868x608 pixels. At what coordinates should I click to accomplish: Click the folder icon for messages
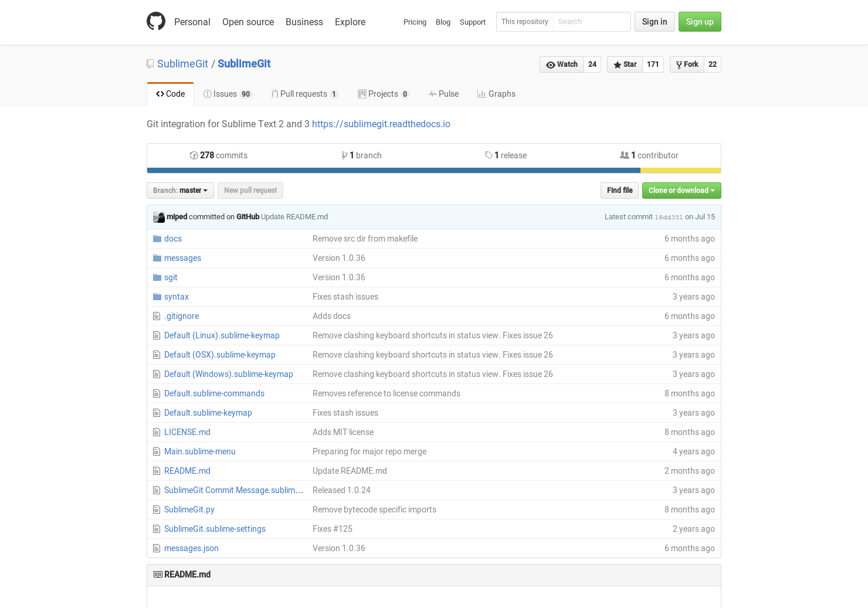coord(157,258)
